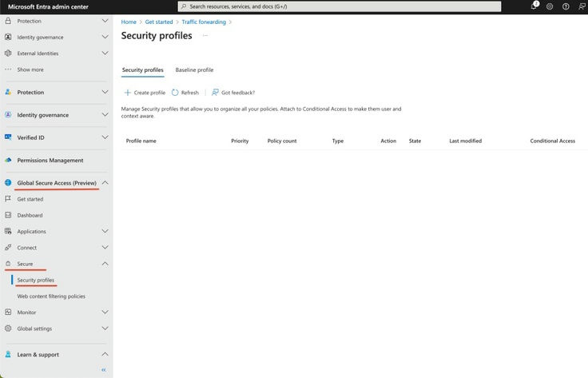
Task: Open Dashboard in the sidebar
Action: 30,215
